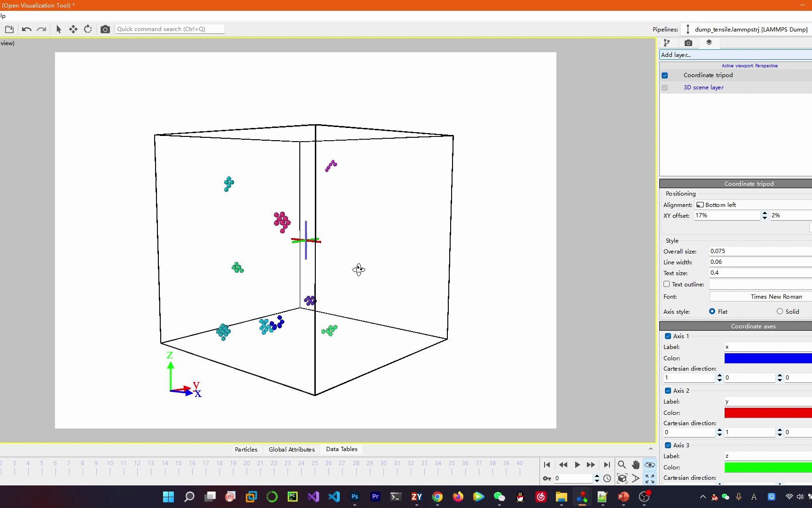Activate the field of view tool
Screen dimensions: 812x508
[x=636, y=479]
